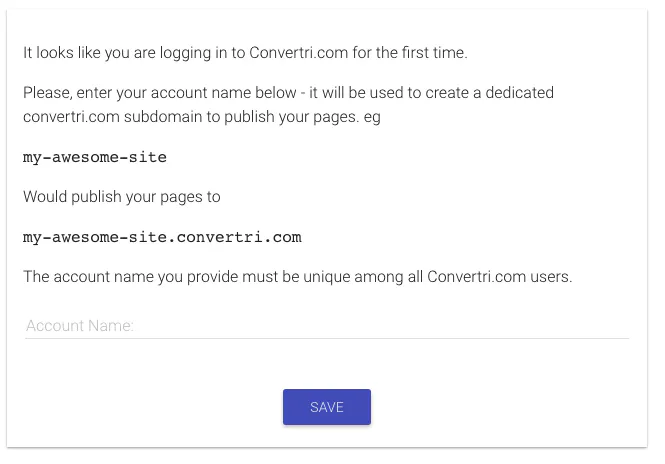
Task: Focus the Account Name input field
Action: pyautogui.click(x=326, y=326)
